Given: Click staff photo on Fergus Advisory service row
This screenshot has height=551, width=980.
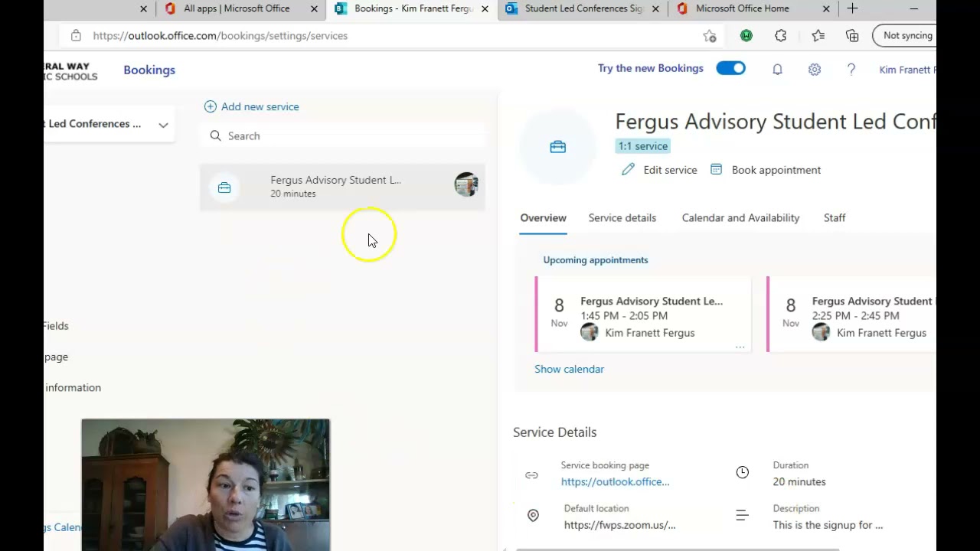Looking at the screenshot, I should [465, 184].
